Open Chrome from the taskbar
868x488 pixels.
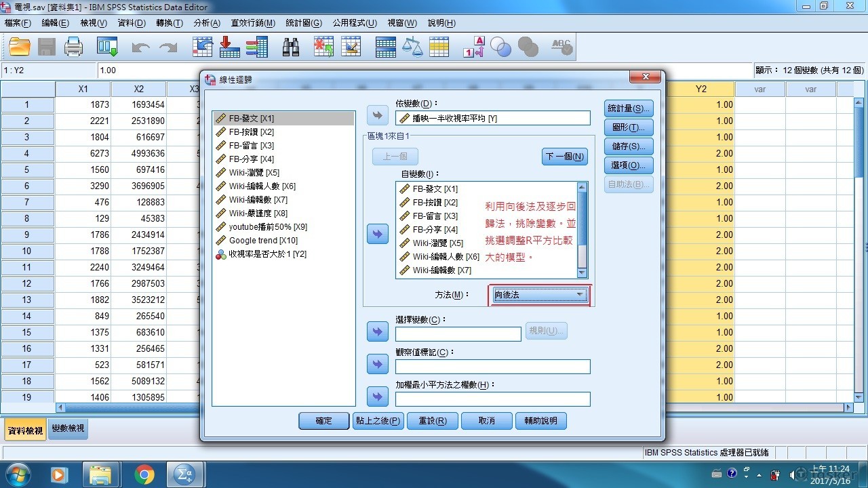[144, 474]
